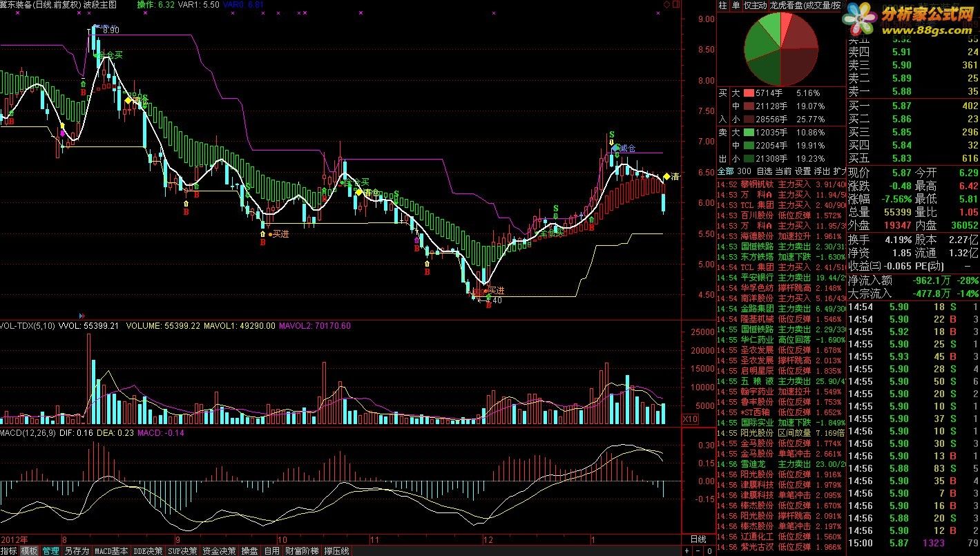Click the 买一 5.87 order book row
Viewport: 980px width, 556px height.
tap(914, 106)
